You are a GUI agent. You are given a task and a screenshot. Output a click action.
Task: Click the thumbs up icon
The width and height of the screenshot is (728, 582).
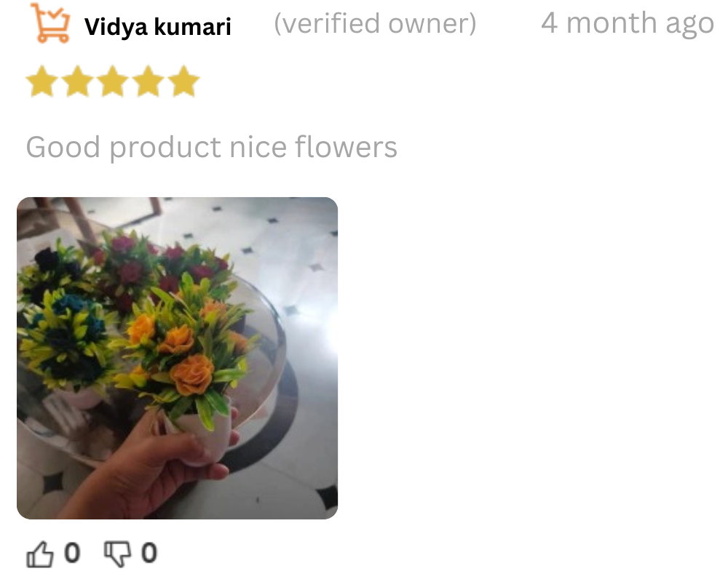[x=40, y=554]
